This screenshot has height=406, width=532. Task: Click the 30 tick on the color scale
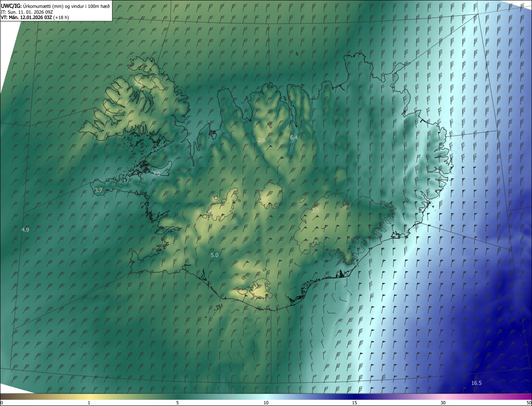(x=443, y=403)
